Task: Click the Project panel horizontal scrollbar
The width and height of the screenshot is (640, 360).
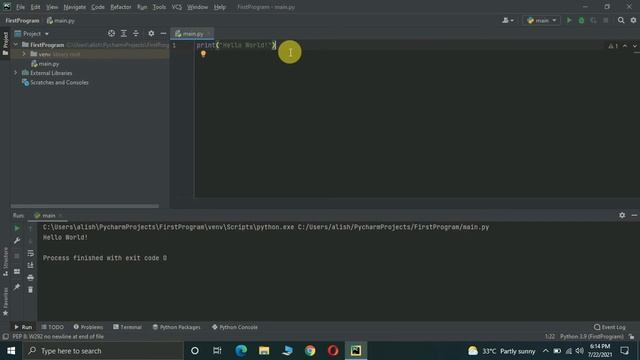Action: click(x=84, y=206)
